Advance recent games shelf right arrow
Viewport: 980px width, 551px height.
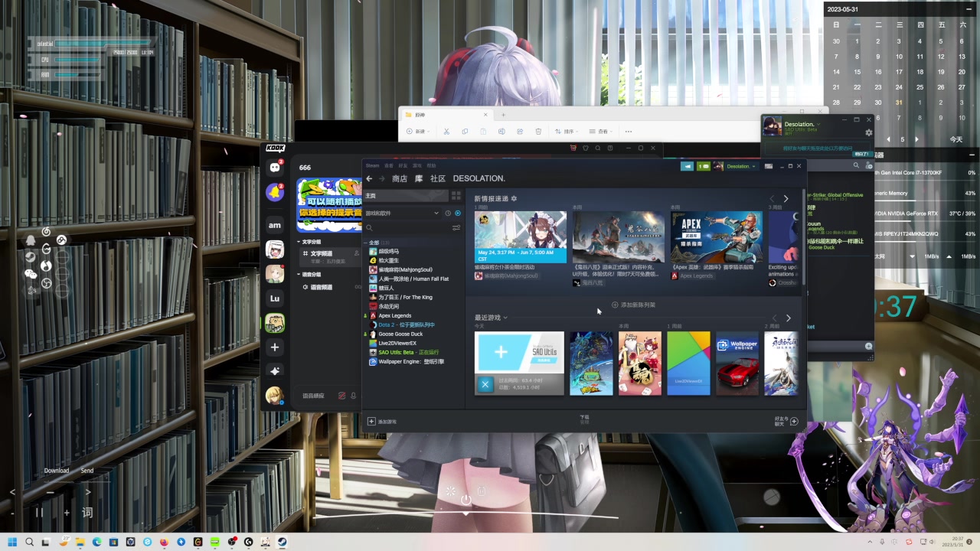[x=788, y=318]
